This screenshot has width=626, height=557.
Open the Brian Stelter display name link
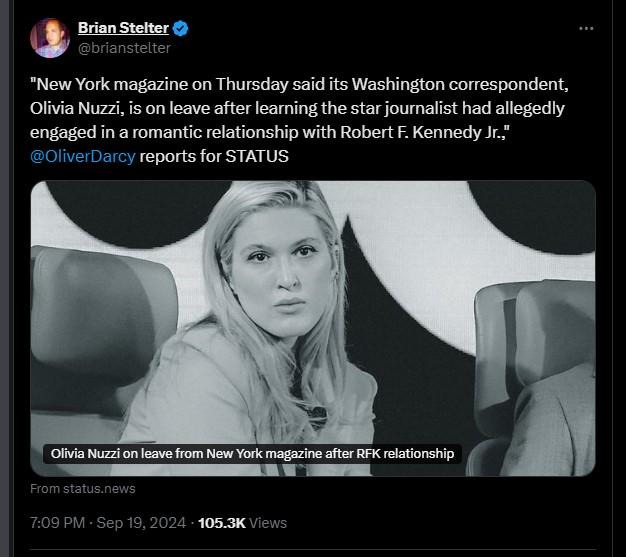tap(123, 28)
